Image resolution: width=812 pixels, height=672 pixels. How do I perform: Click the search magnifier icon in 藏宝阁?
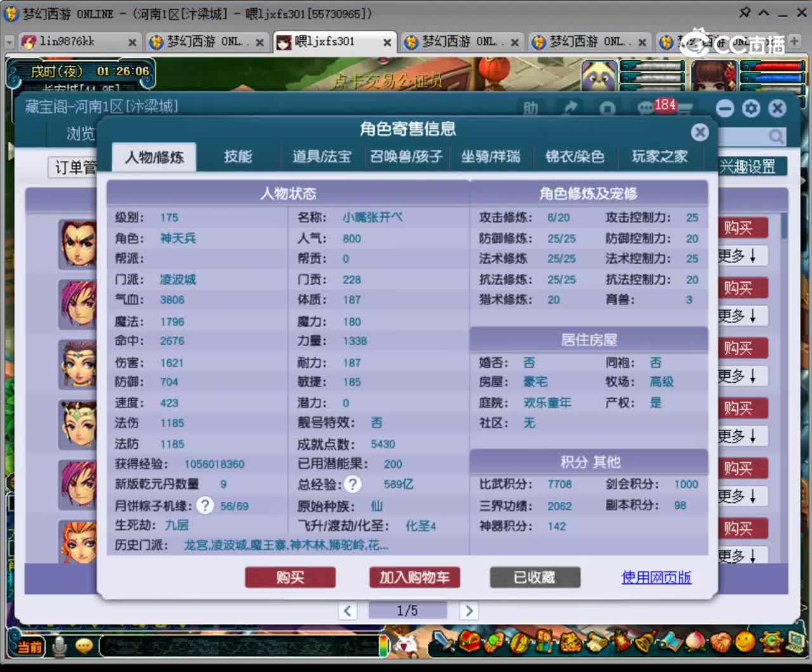pyautogui.click(x=776, y=136)
